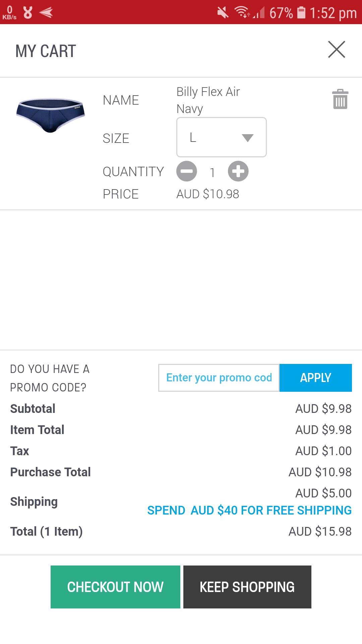Screen dimensions: 362x644
Task: Tap the paper plane notification icon
Action: [x=46, y=13]
